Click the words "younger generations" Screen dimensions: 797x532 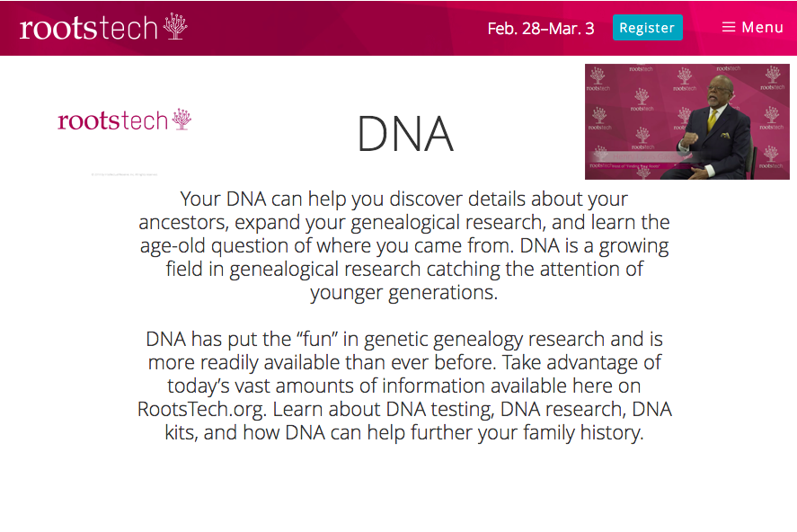(x=403, y=293)
